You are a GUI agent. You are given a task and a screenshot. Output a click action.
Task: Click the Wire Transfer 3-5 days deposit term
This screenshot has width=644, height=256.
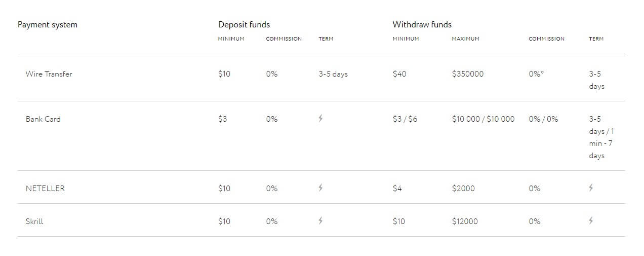(333, 74)
